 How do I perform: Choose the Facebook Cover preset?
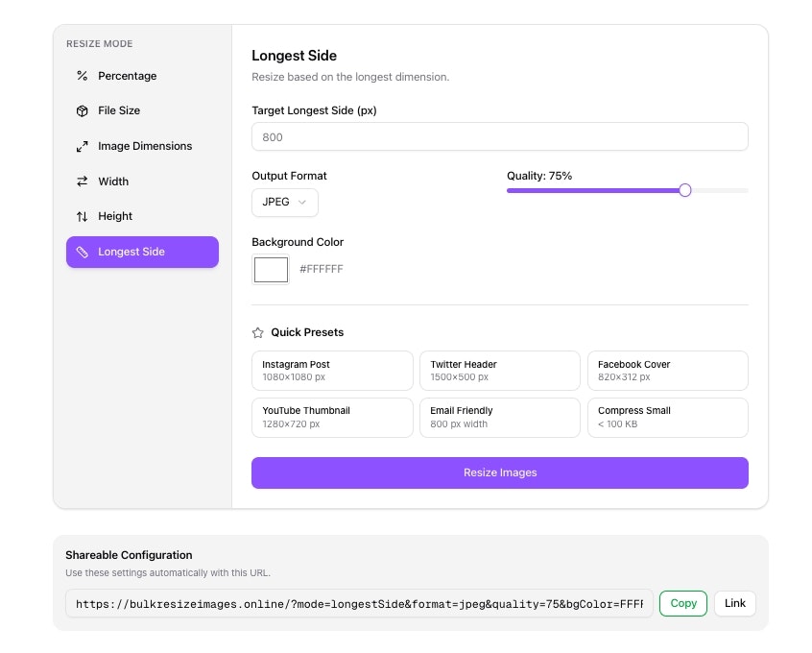coord(667,371)
